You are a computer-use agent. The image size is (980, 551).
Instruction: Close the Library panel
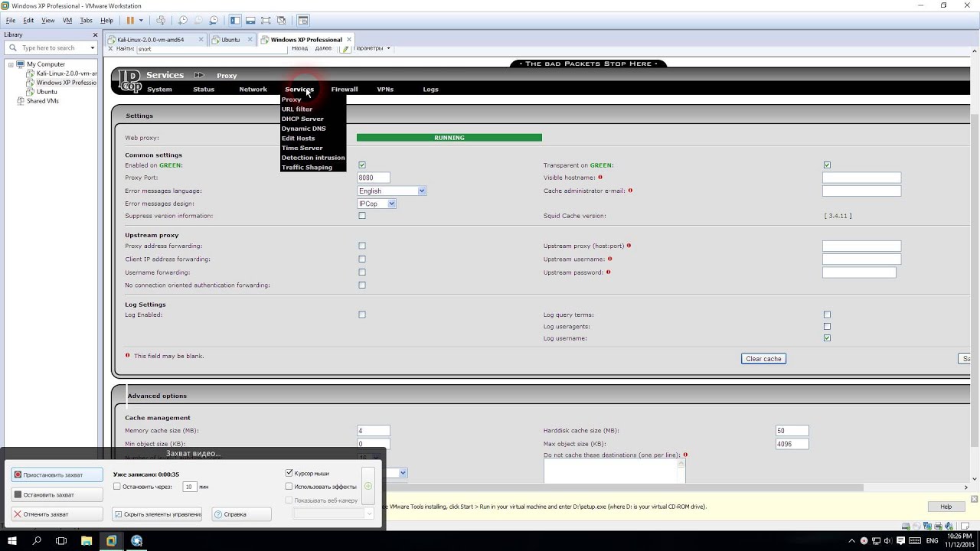pyautogui.click(x=95, y=34)
